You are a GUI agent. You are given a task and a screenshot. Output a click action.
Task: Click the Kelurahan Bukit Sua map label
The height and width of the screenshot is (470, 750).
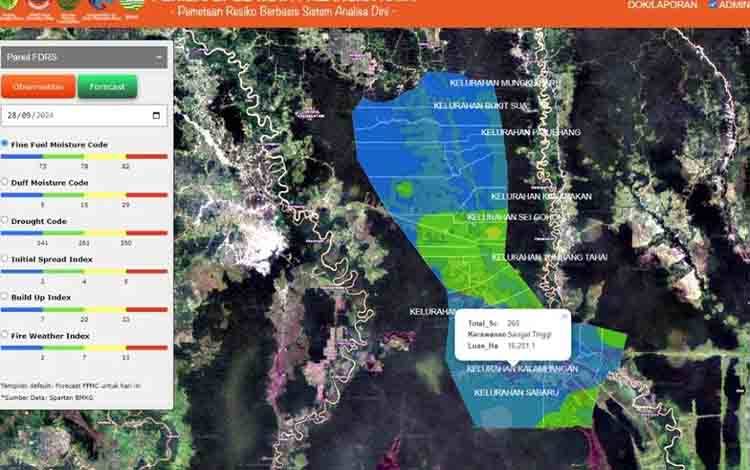[x=481, y=106]
